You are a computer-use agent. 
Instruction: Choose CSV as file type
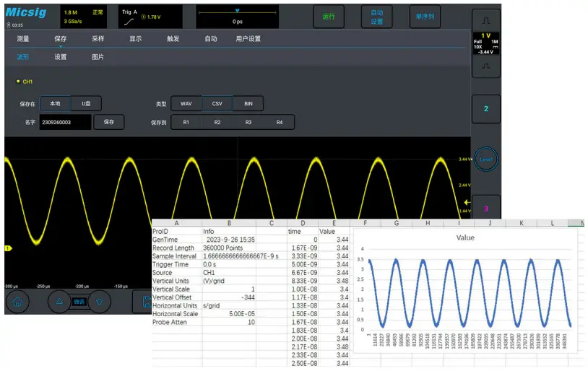pos(217,103)
